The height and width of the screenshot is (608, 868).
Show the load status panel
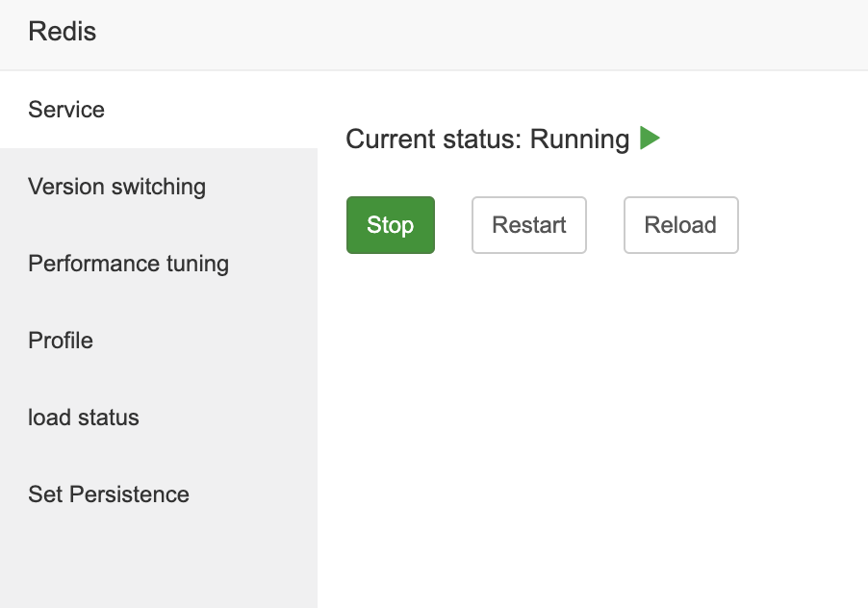pos(84,418)
